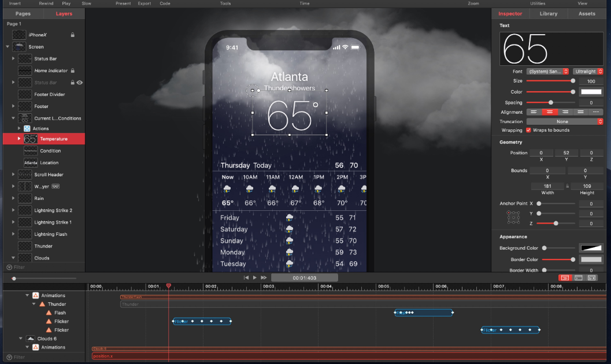The height and width of the screenshot is (364, 611).
Task: Click the bounds Width field showing 181
Action: (547, 186)
